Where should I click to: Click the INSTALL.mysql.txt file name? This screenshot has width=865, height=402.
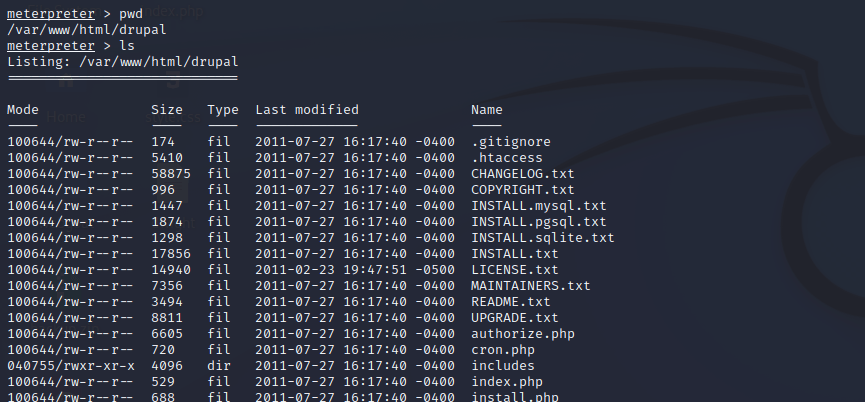[x=539, y=206]
